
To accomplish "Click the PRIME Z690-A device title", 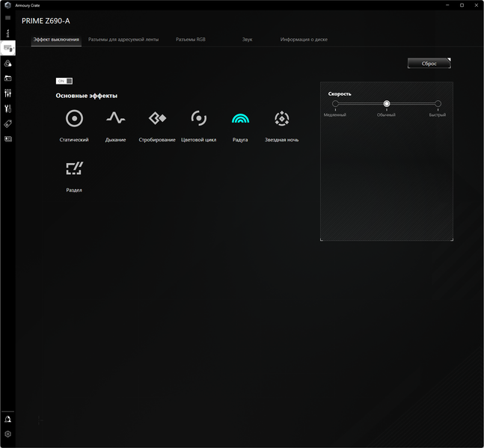I will (46, 21).
